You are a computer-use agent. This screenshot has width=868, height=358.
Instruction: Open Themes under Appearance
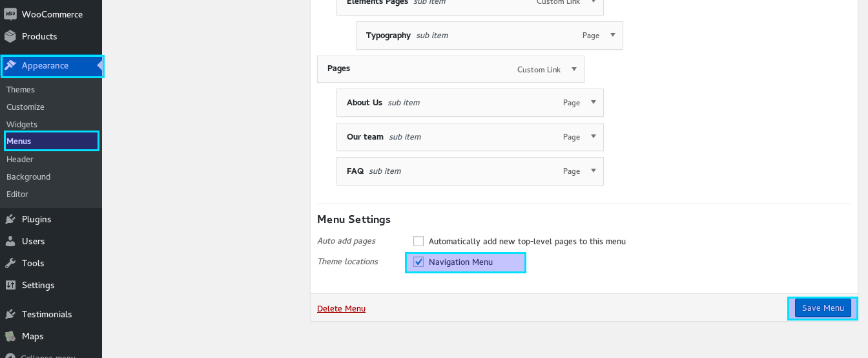click(21, 90)
